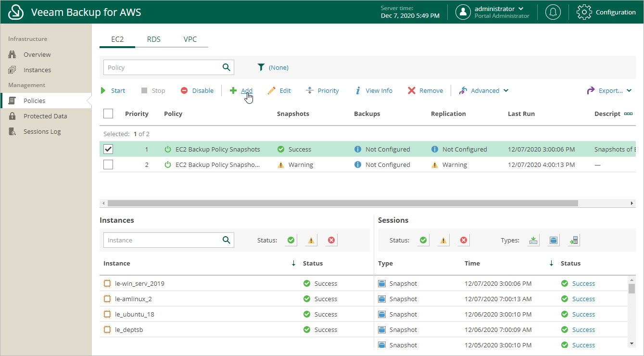Open Protected Data in the sidebar
This screenshot has width=644, height=356.
click(x=46, y=116)
